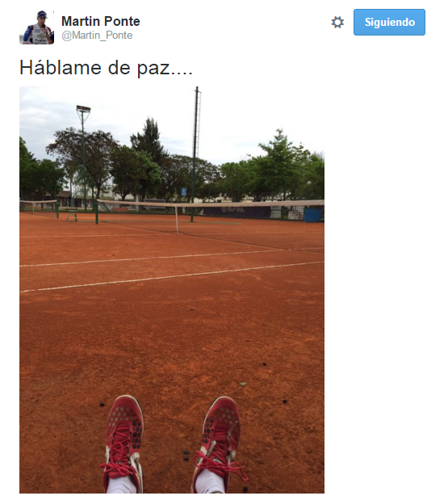The height and width of the screenshot is (500, 448).
Task: Open the Martin Ponte display name link
Action: (x=101, y=21)
